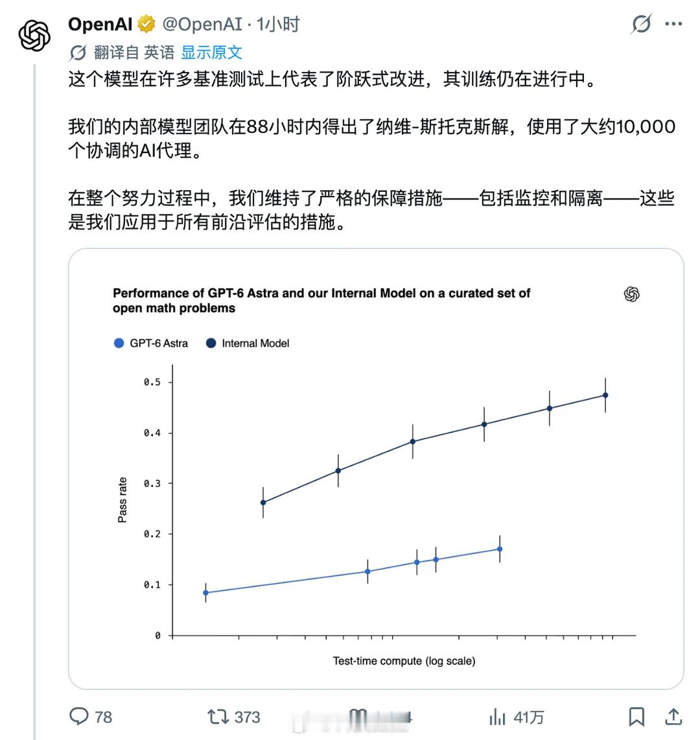This screenshot has width=700, height=740.
Task: Open the three-dot more options menu
Action: point(673,24)
